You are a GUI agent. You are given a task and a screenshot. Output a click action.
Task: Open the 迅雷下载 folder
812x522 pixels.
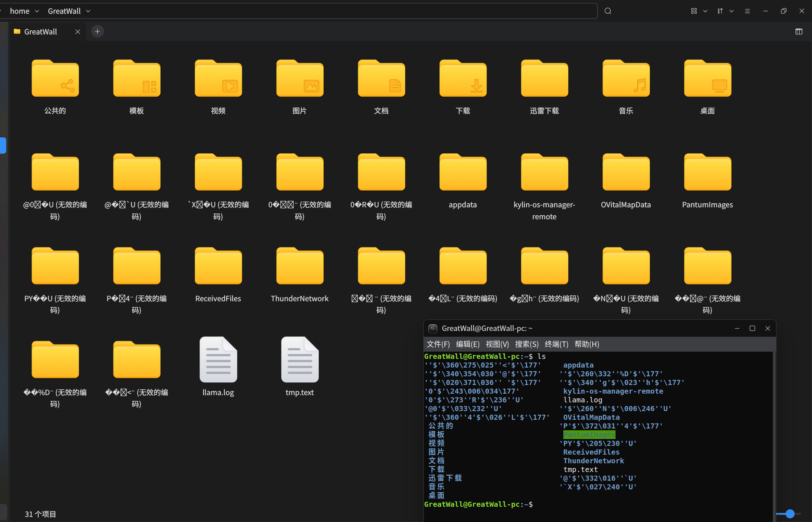point(544,79)
